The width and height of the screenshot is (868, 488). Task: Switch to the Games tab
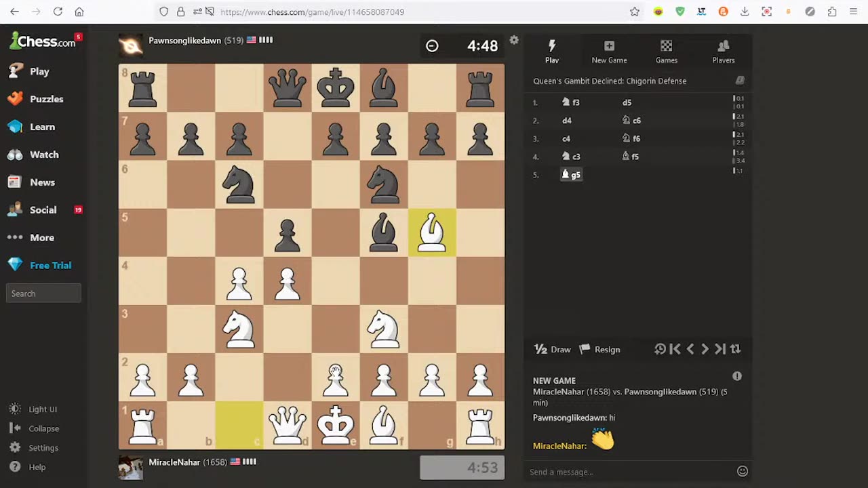(667, 52)
